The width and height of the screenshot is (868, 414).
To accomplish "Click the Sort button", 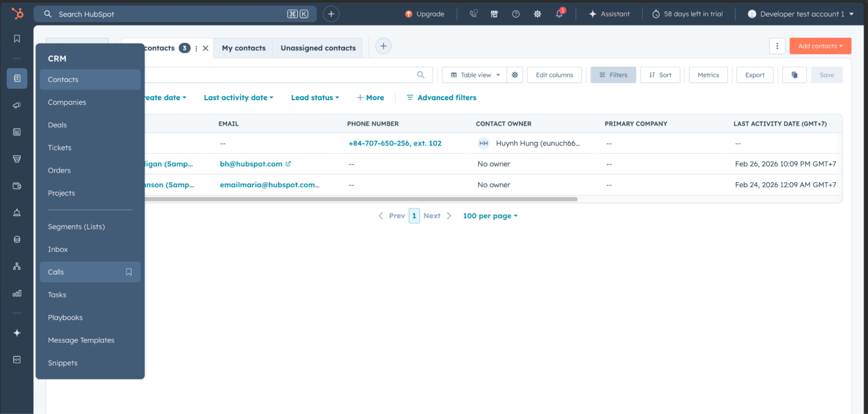I will click(660, 75).
